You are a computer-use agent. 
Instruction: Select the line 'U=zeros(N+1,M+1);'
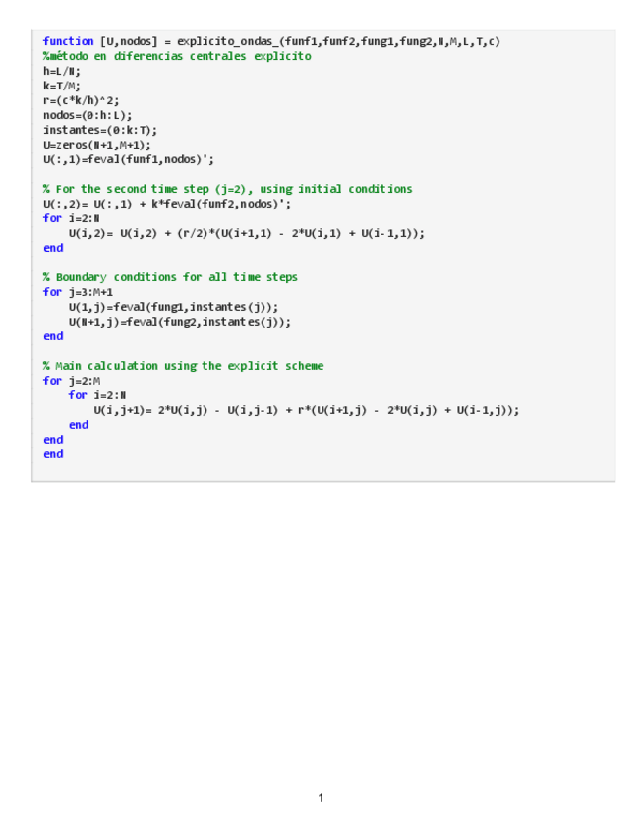[x=96, y=145]
